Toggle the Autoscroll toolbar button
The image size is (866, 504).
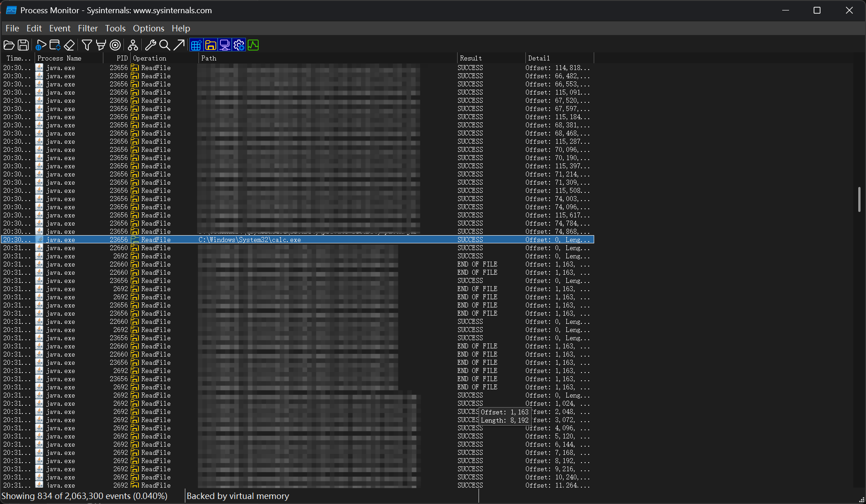tap(55, 45)
